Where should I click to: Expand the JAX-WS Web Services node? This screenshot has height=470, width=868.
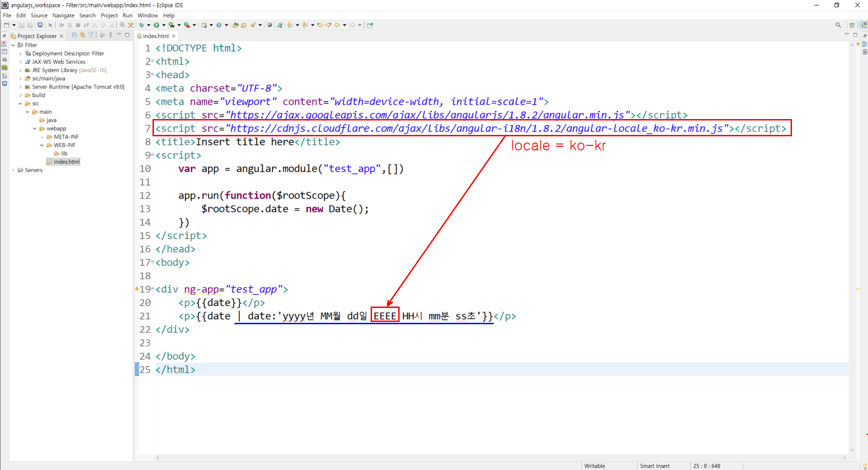[20, 62]
